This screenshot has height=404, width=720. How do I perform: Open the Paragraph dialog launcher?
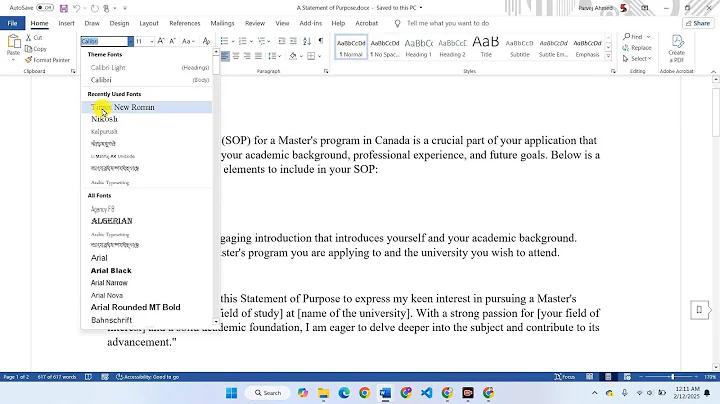(x=326, y=71)
